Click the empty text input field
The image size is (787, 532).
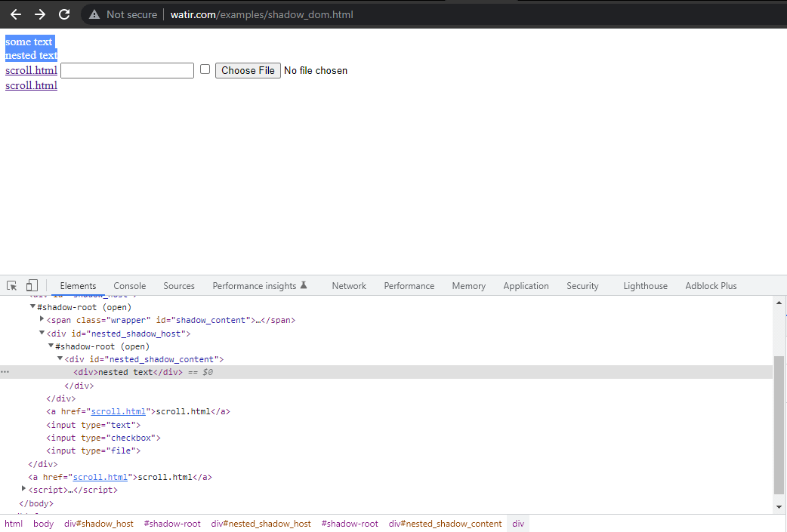point(127,70)
